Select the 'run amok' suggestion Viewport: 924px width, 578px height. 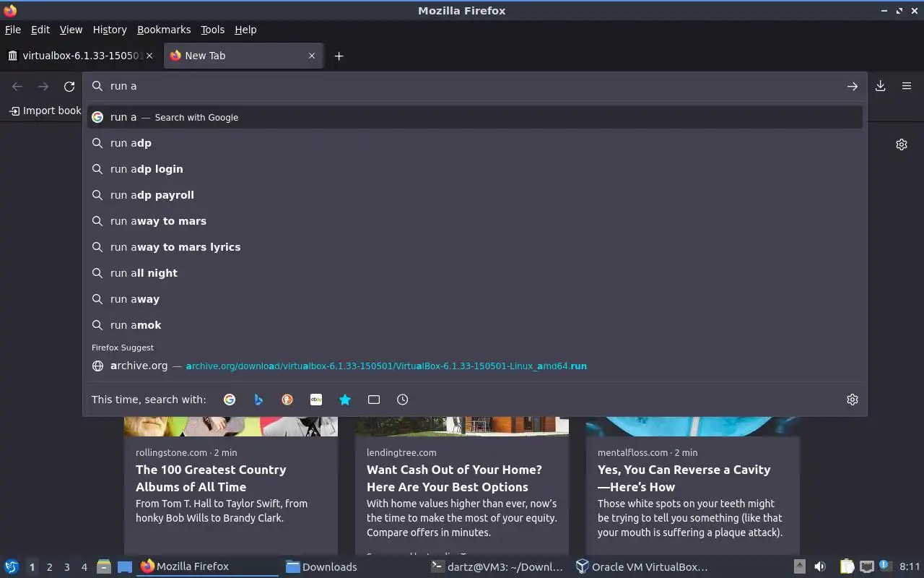[x=475, y=325]
